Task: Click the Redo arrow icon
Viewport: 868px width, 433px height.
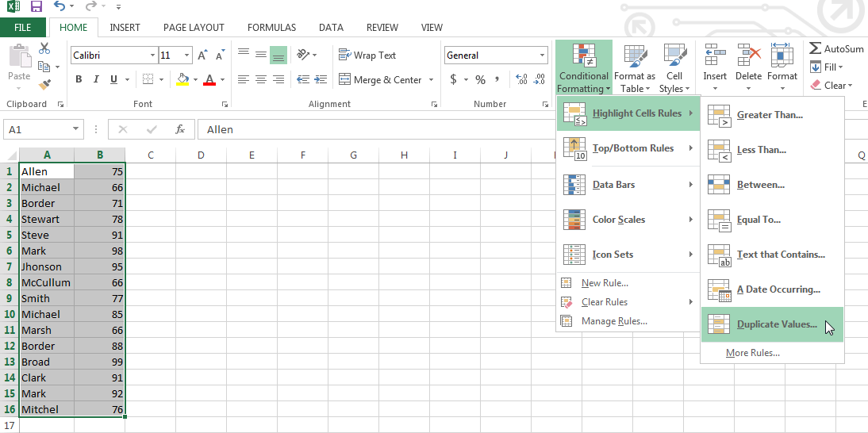Action: [x=92, y=6]
